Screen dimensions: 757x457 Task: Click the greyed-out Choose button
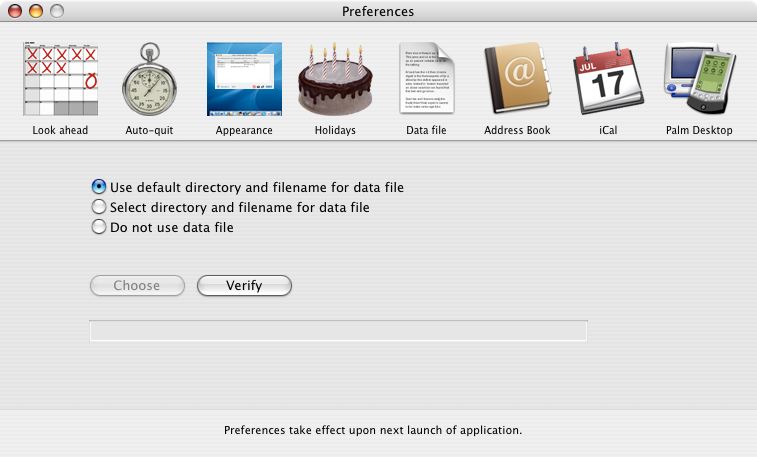coord(137,286)
